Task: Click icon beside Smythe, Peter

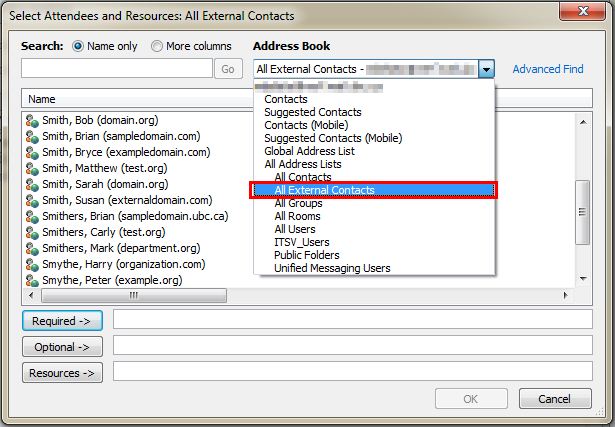Action: (x=32, y=280)
